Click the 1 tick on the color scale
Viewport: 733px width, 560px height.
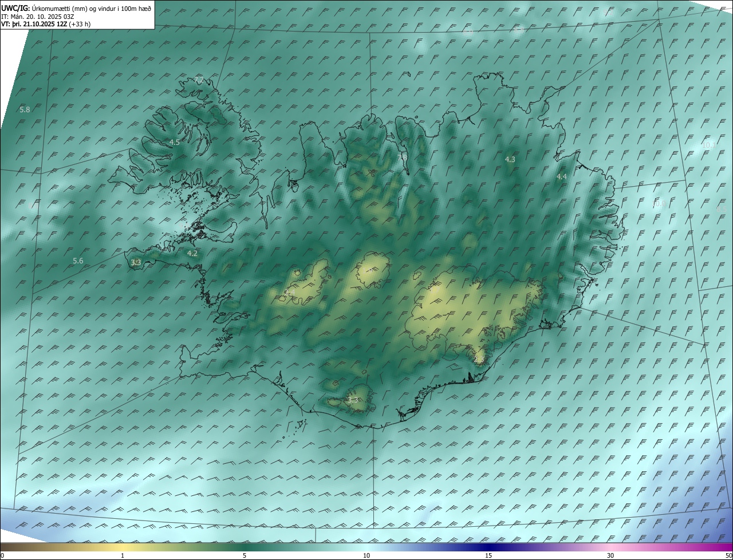coord(123,555)
